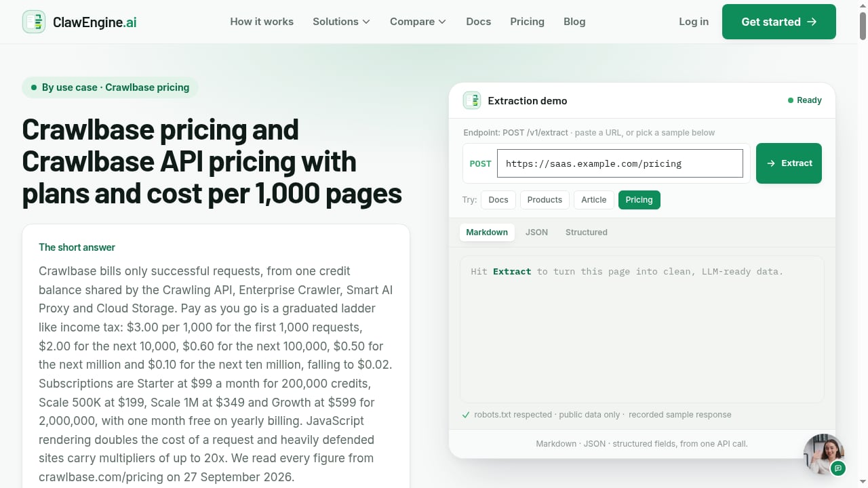The width and height of the screenshot is (868, 488).
Task: Click the "Markdown · JSON · structured fields" footer text
Action: pyautogui.click(x=642, y=444)
